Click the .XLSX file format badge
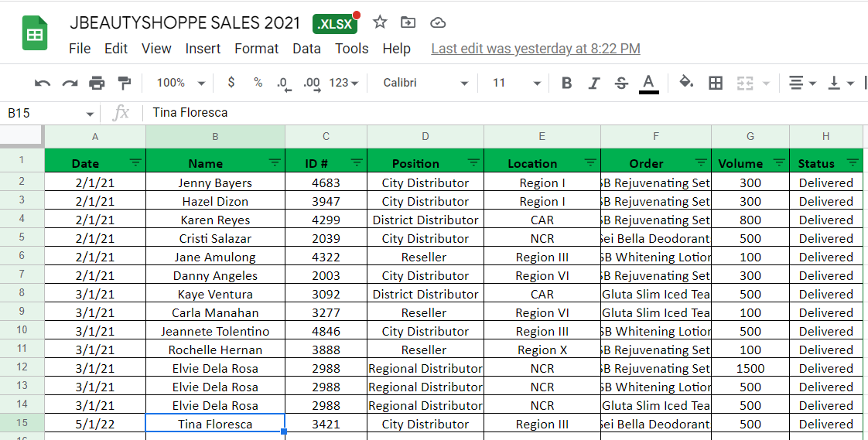The image size is (868, 440). [x=335, y=24]
